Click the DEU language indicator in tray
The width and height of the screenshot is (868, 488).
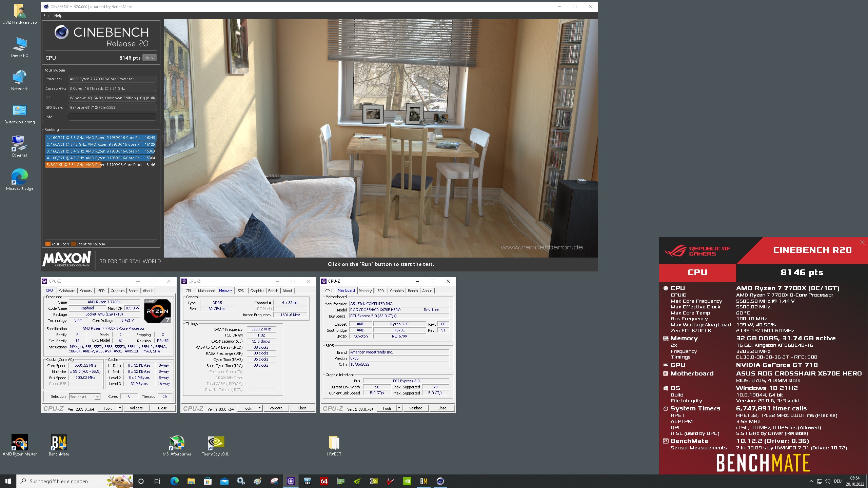(x=838, y=481)
